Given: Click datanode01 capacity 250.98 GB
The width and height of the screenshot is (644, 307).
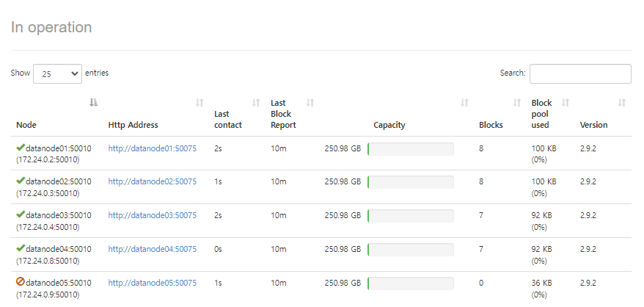Looking at the screenshot, I should (x=343, y=148).
